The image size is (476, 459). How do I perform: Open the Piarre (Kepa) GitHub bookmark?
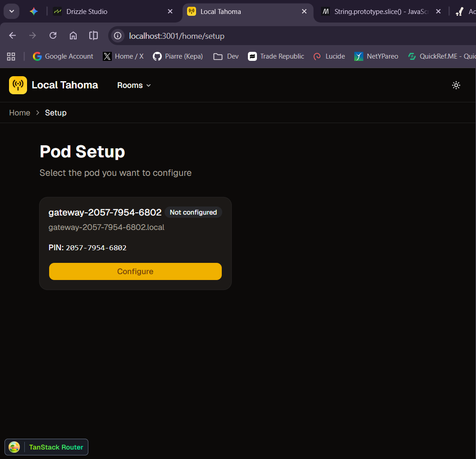point(178,56)
